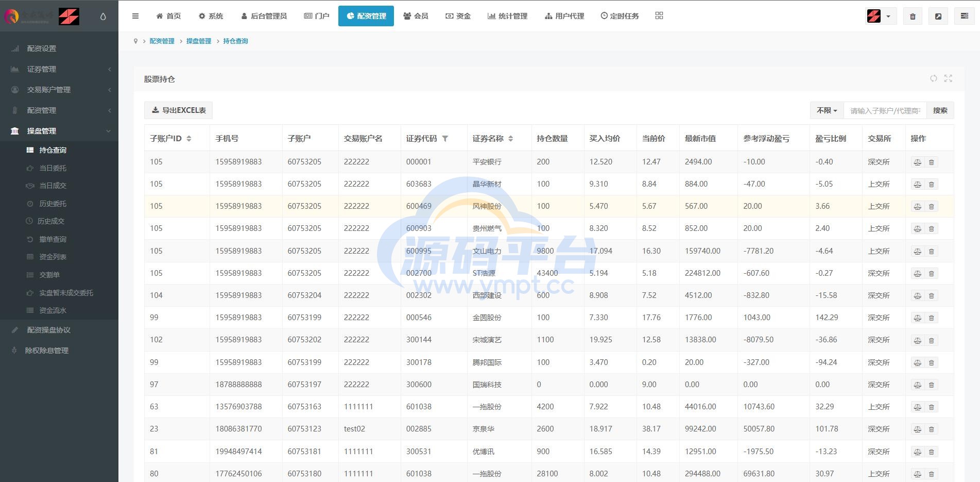Open the 门户 top menu
The width and height of the screenshot is (980, 482).
pyautogui.click(x=317, y=16)
